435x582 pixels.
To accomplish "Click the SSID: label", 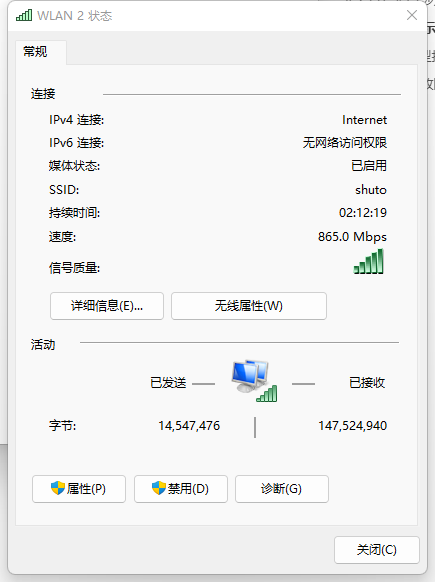I will pos(64,190).
